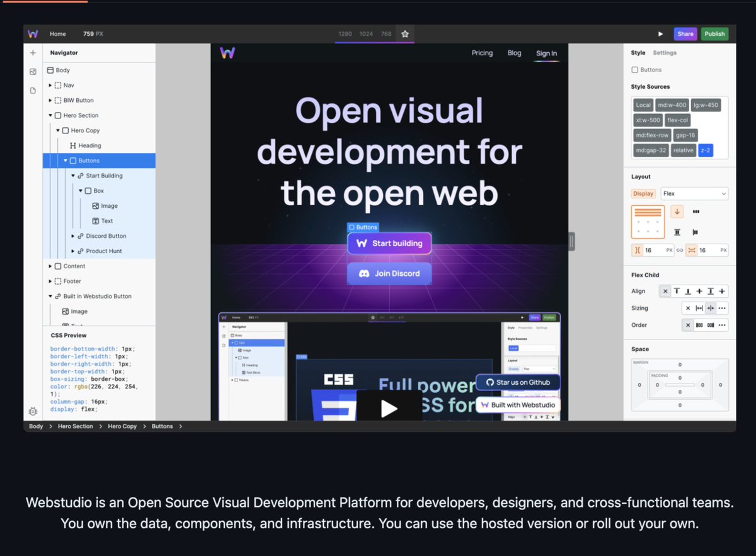Select Align center icon in Flex Child

click(x=699, y=291)
